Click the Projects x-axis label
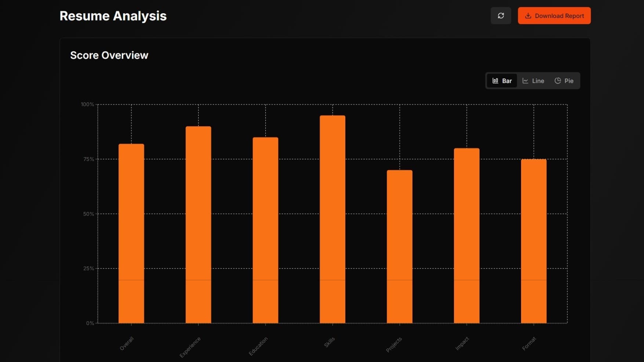Image resolution: width=644 pixels, height=362 pixels. pos(394,345)
